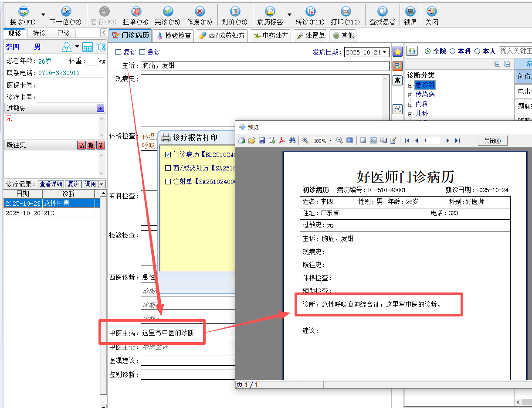Select the 本科 radio button
The height and width of the screenshot is (408, 532).
tap(452, 51)
